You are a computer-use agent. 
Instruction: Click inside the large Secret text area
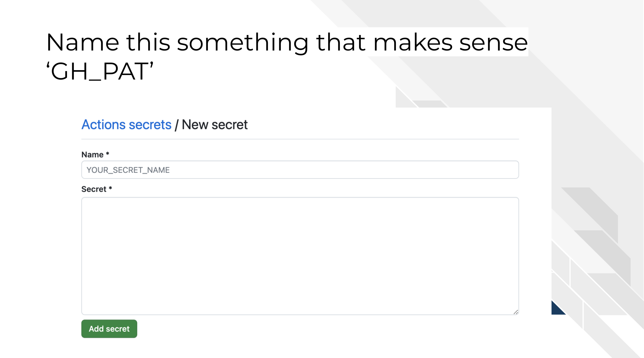coord(300,256)
